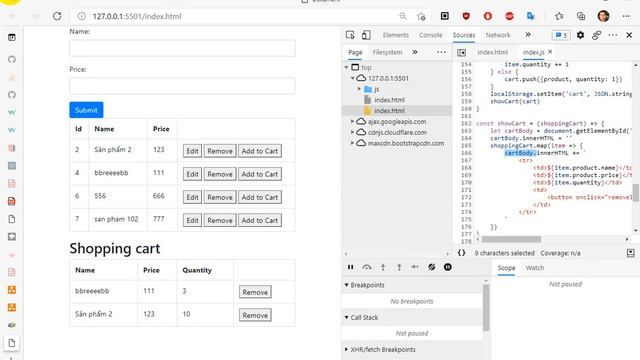Show more Sources navigator tabs chevron

[415, 52]
